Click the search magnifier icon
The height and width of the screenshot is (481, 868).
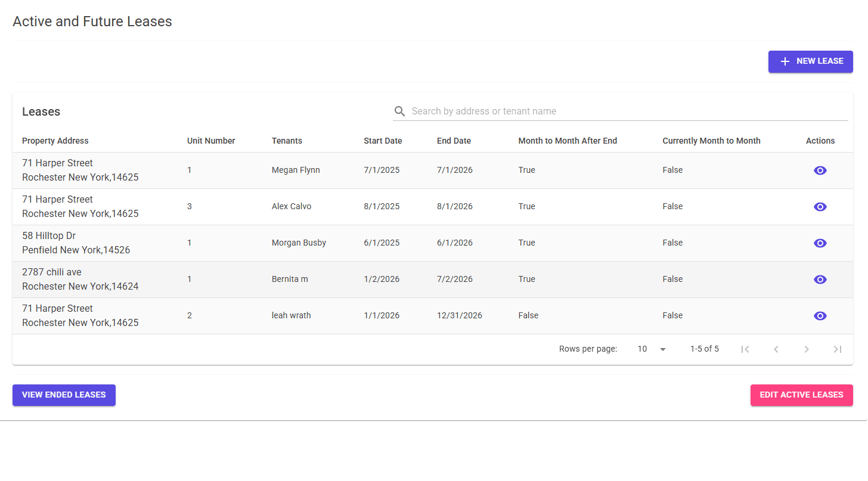[399, 111]
